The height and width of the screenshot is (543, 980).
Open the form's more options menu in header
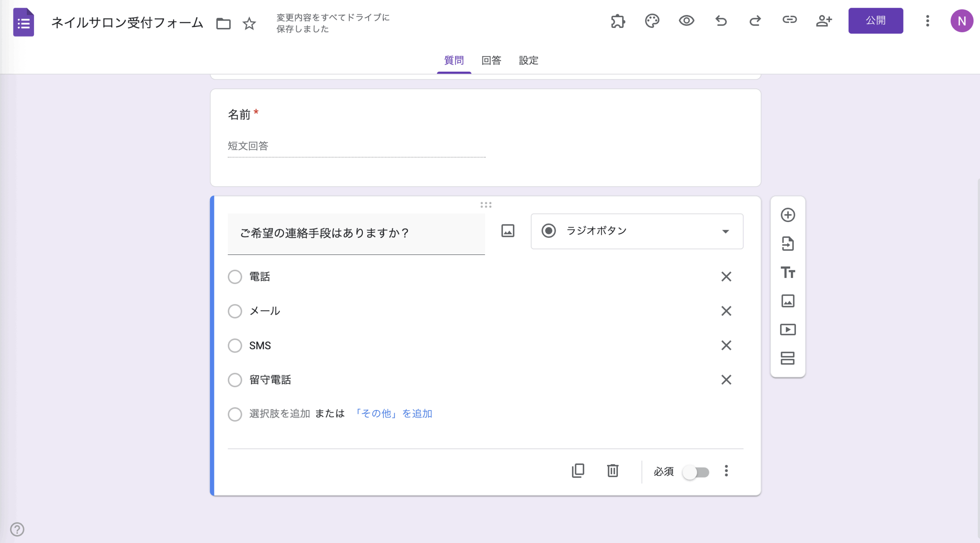tap(927, 21)
